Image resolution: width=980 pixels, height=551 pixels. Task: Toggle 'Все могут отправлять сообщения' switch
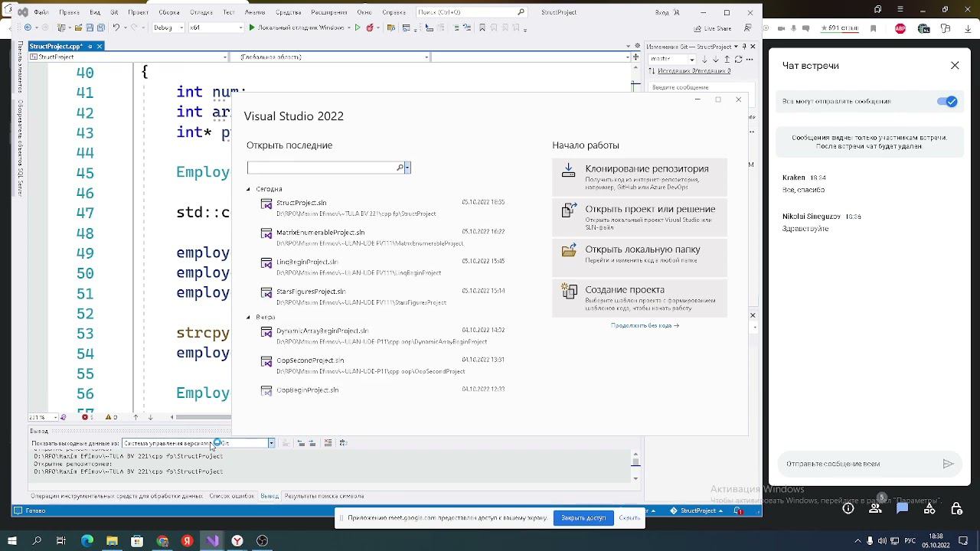[x=947, y=101]
